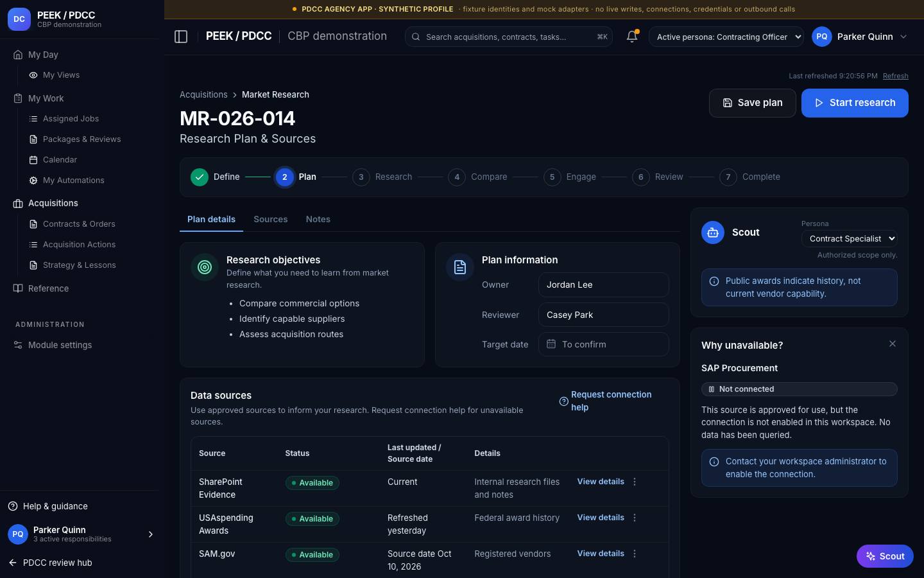This screenshot has height=578, width=924.
Task: Open row menu for SAM.gov source
Action: [x=635, y=554]
